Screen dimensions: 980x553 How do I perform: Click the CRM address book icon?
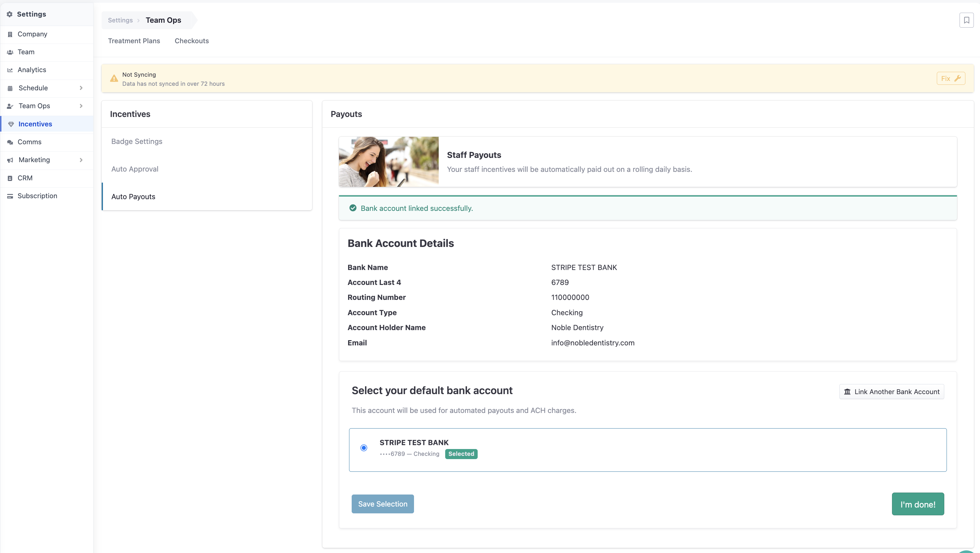pos(10,178)
